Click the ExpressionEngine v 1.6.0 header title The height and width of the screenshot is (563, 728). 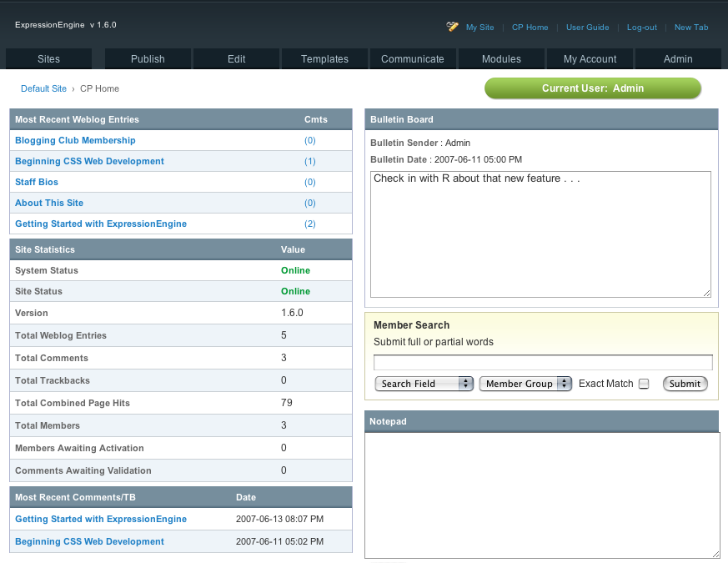coord(66,25)
